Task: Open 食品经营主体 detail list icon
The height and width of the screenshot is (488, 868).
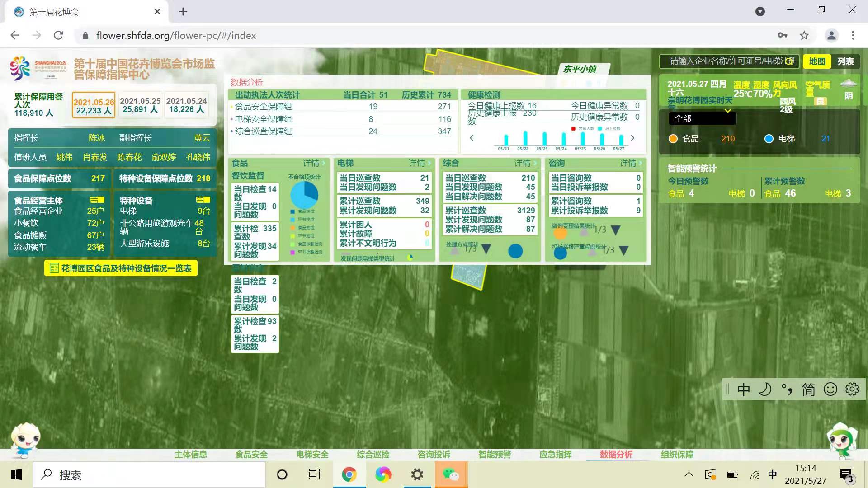Action: click(97, 200)
